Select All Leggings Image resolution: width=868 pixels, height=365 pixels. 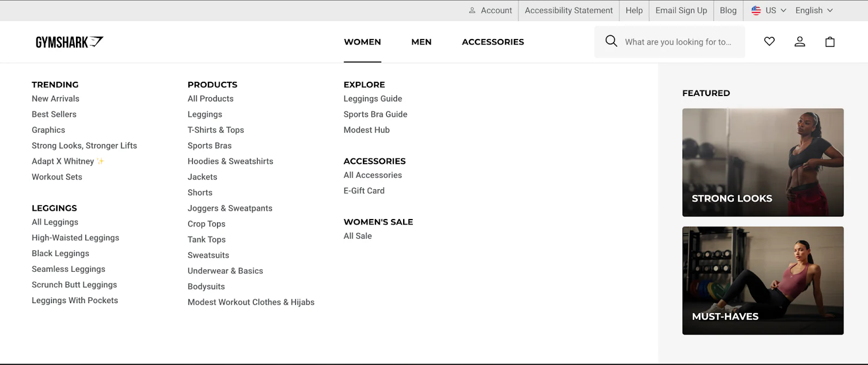(x=55, y=222)
